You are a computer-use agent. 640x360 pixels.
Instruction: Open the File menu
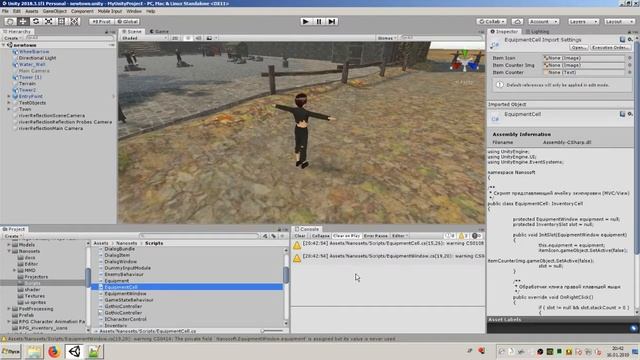click(x=5, y=11)
